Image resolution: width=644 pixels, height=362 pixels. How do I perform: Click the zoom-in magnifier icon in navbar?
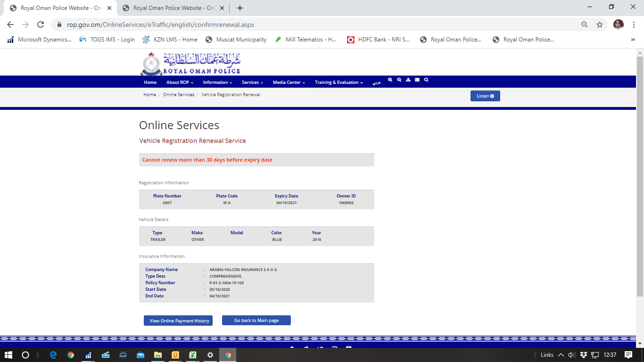390,80
